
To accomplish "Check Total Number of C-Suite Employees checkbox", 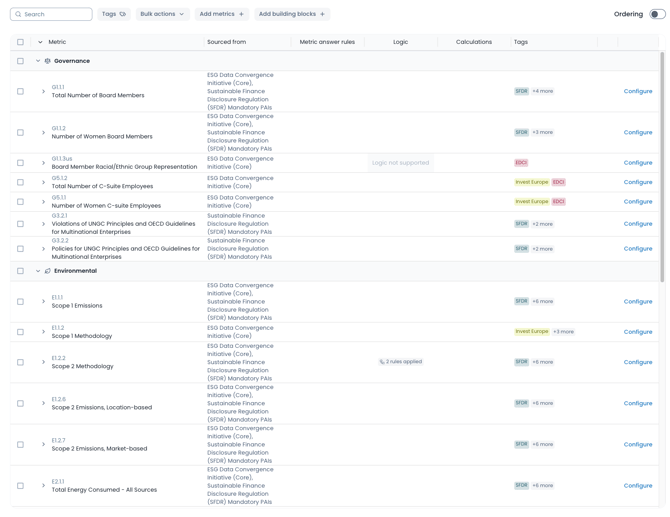I will tap(20, 182).
